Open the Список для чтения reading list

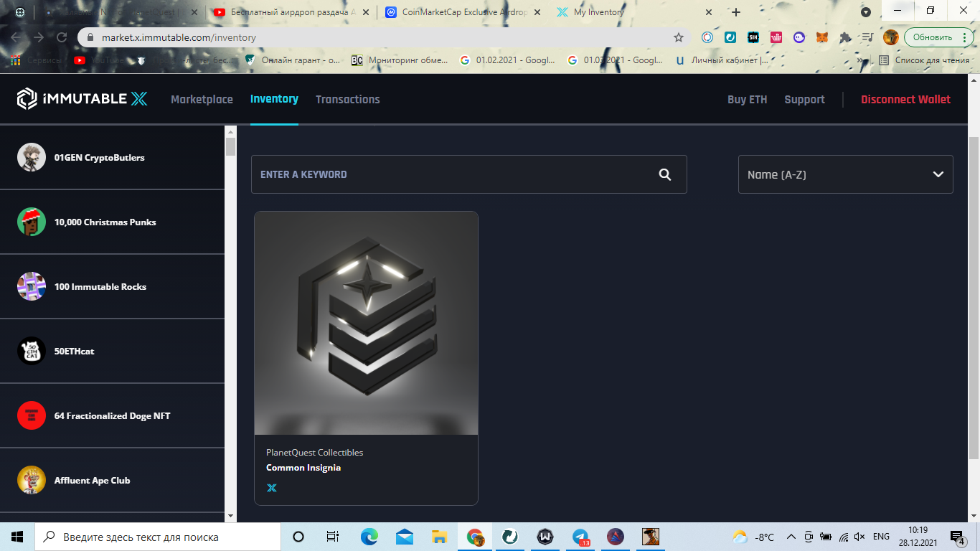pyautogui.click(x=924, y=60)
